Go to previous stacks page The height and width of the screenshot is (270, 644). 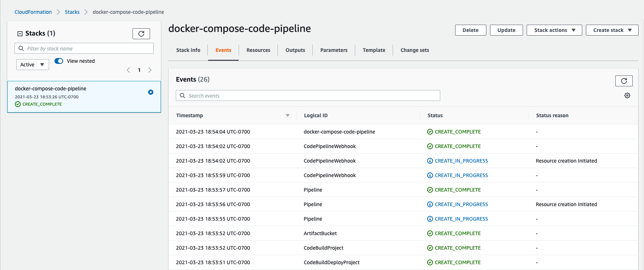coord(128,70)
